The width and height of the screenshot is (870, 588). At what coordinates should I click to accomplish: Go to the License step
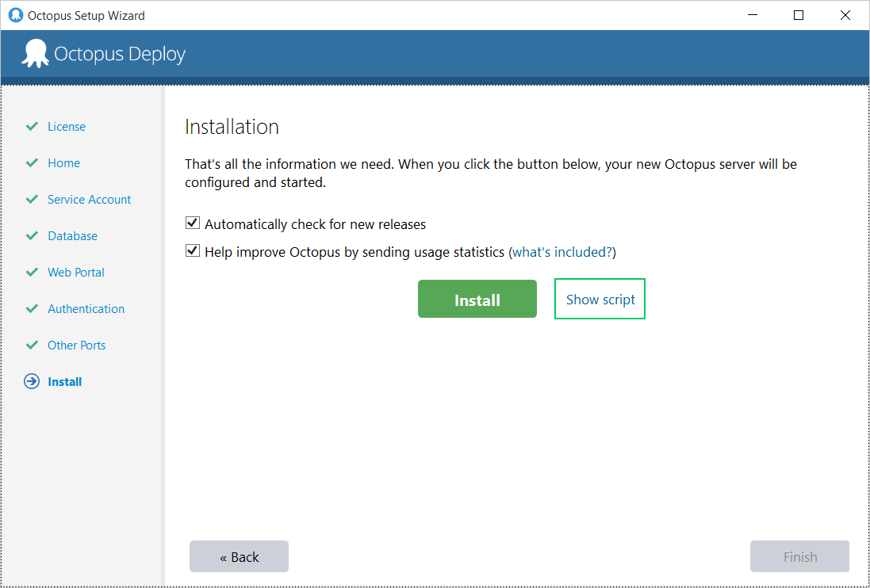point(67,127)
